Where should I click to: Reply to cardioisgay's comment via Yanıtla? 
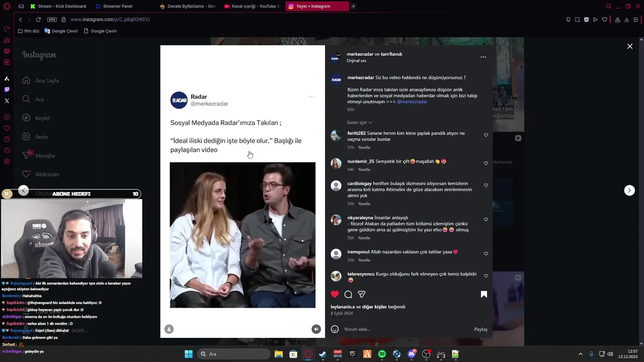pyautogui.click(x=364, y=204)
